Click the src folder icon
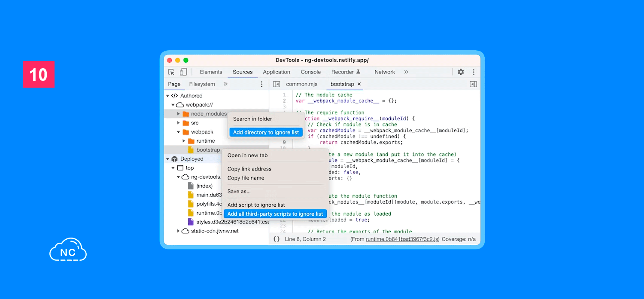This screenshot has width=644, height=299. 185,123
